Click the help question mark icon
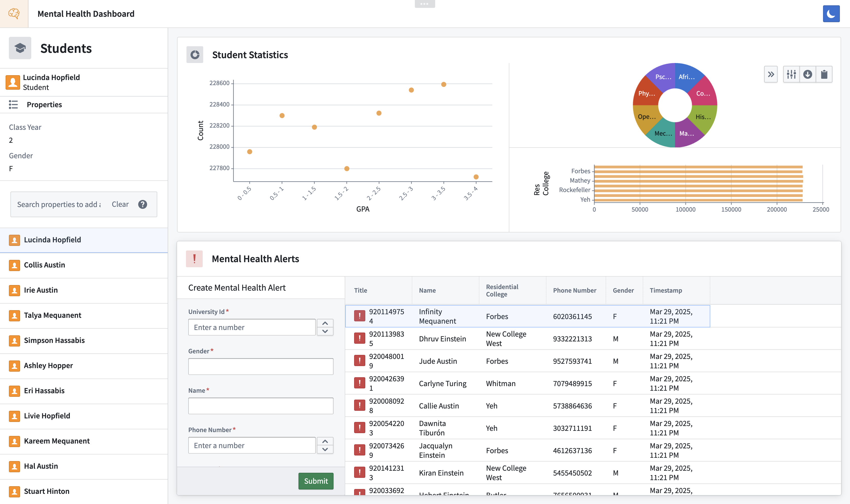This screenshot has width=850, height=504. point(143,204)
